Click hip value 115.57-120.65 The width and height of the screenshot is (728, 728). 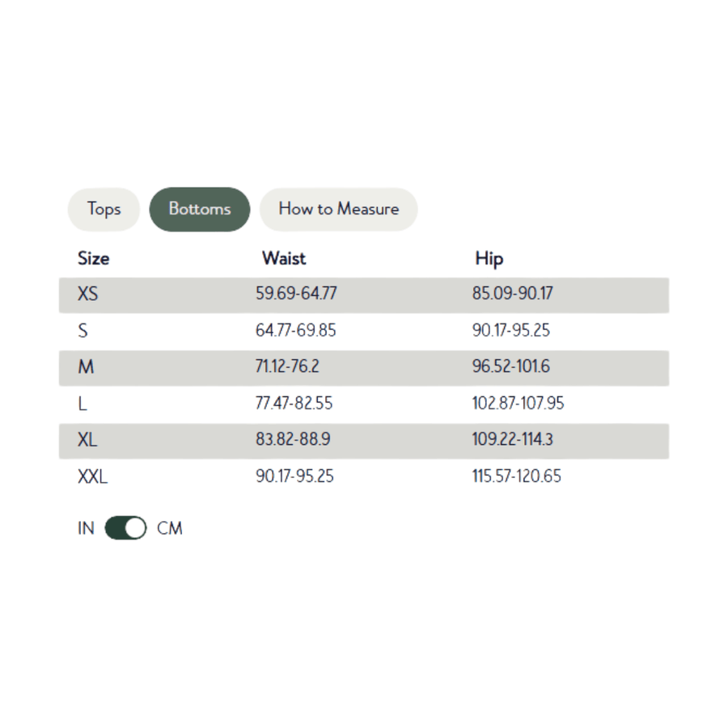click(x=516, y=476)
